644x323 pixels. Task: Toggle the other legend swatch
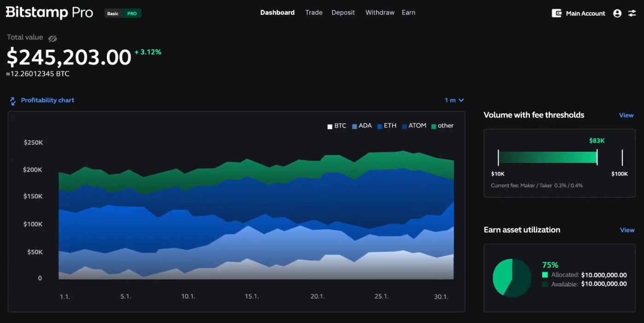pyautogui.click(x=434, y=127)
